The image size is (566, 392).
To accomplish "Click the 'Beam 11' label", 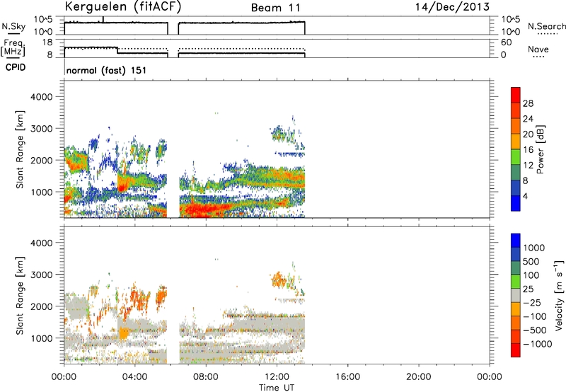I will pos(276,8).
